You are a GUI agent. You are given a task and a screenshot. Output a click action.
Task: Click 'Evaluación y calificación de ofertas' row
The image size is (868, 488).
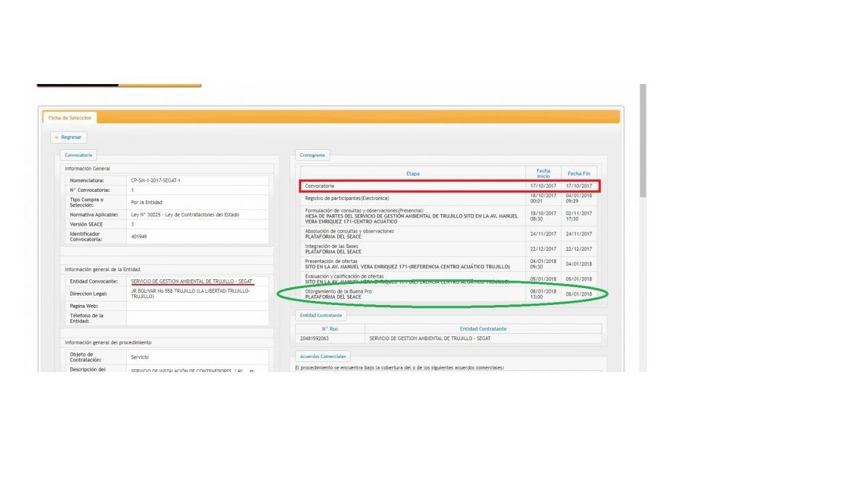point(449,279)
